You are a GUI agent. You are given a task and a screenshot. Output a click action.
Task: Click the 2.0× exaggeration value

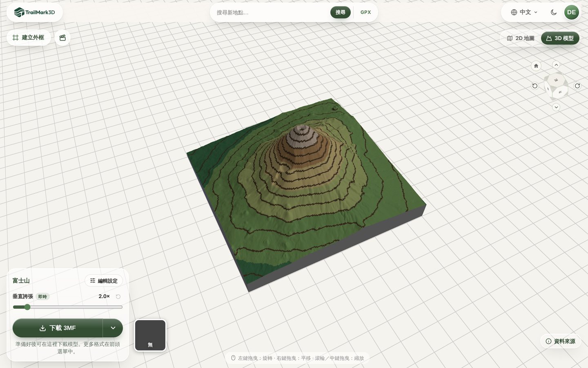[104, 296]
